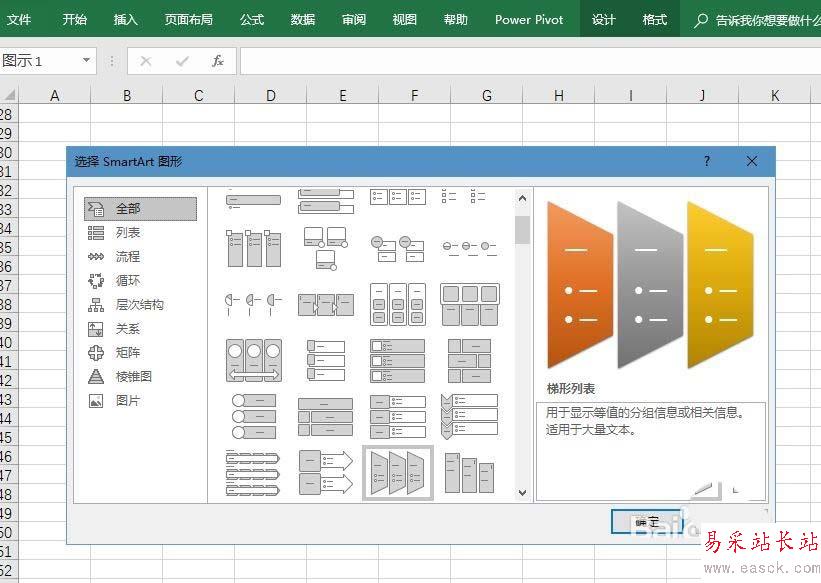This screenshot has width=821, height=583.
Task: Open the 设计 contextual tab
Action: click(604, 19)
